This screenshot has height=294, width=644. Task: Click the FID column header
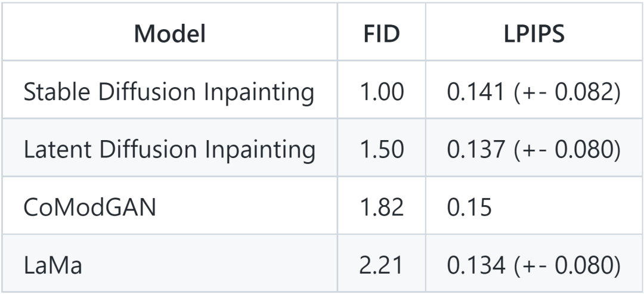[381, 35]
